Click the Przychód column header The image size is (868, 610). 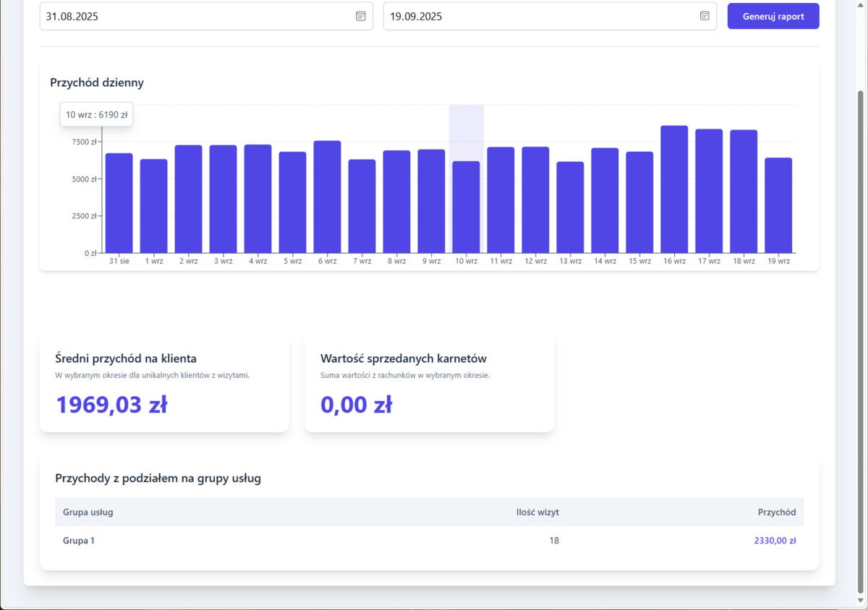[776, 512]
